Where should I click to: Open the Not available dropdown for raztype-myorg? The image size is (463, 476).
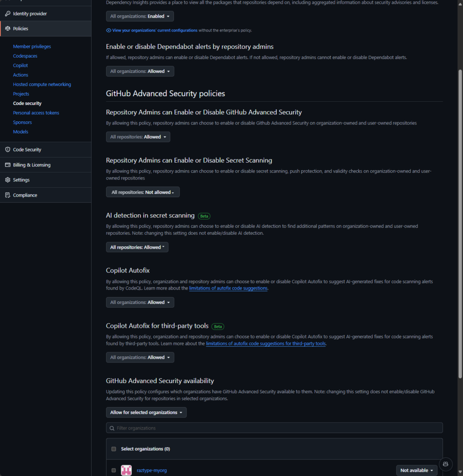[x=416, y=470]
